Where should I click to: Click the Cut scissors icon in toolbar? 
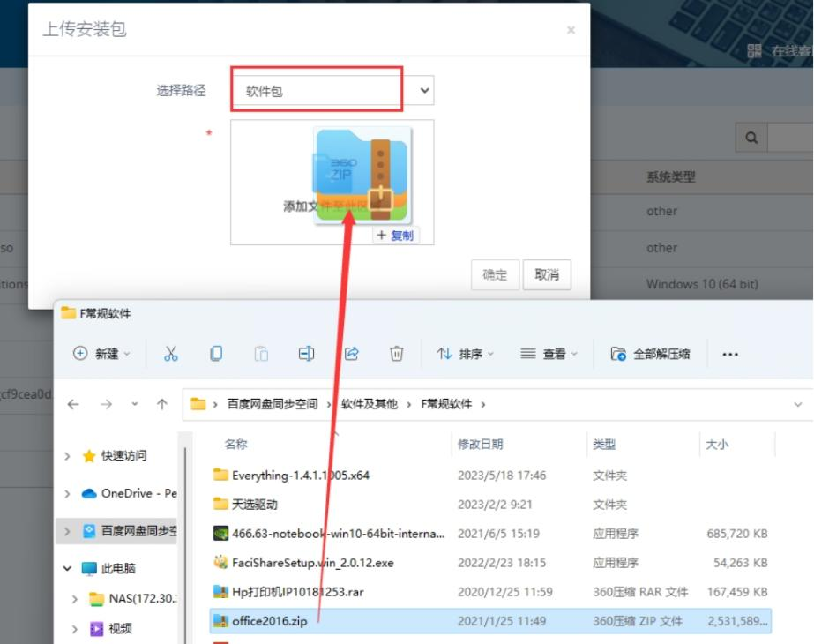click(171, 354)
